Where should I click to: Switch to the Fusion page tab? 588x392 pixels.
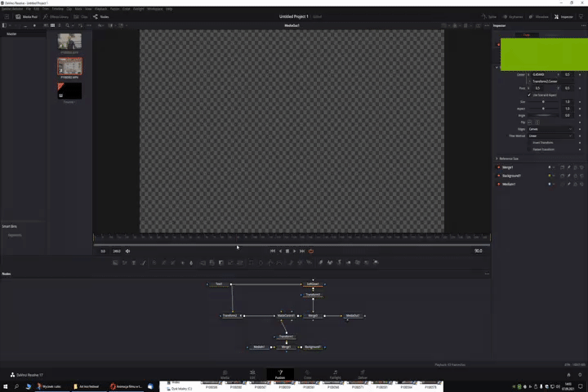pyautogui.click(x=280, y=374)
